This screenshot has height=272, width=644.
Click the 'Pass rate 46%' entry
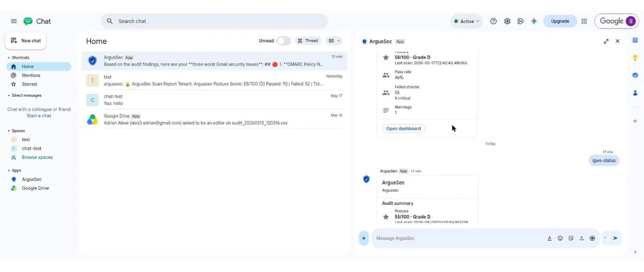[x=403, y=75]
